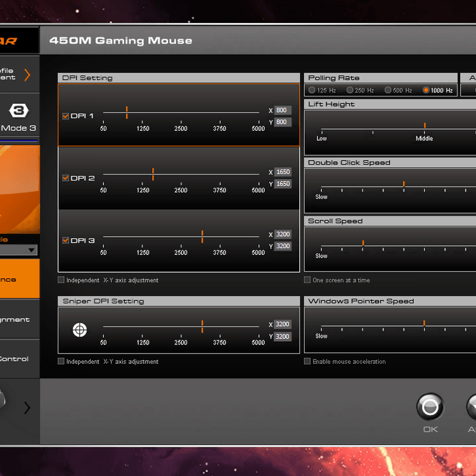Screen dimensions: 476x476
Task: Click the Lift Height slider handle
Action: point(424,126)
